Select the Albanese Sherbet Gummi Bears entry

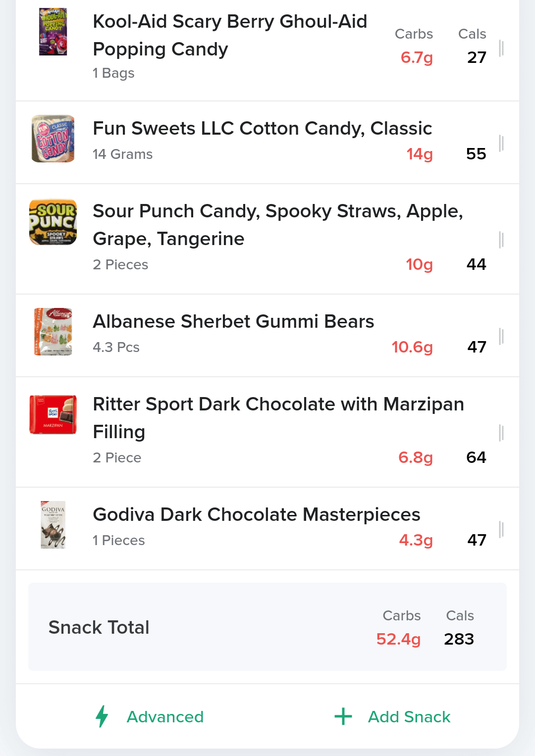point(267,336)
